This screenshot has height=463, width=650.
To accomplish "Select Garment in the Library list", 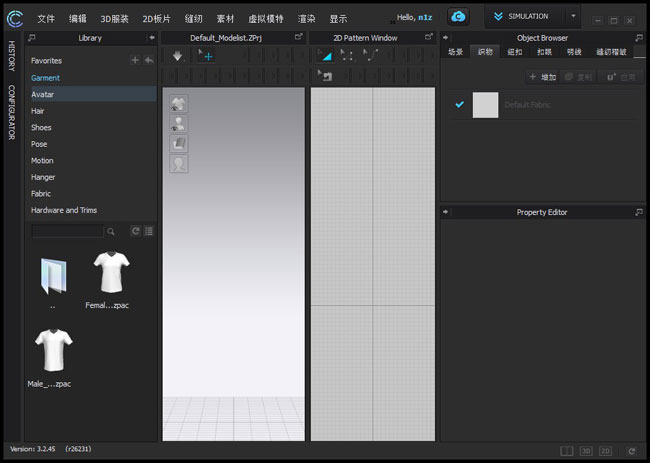I will 46,78.
